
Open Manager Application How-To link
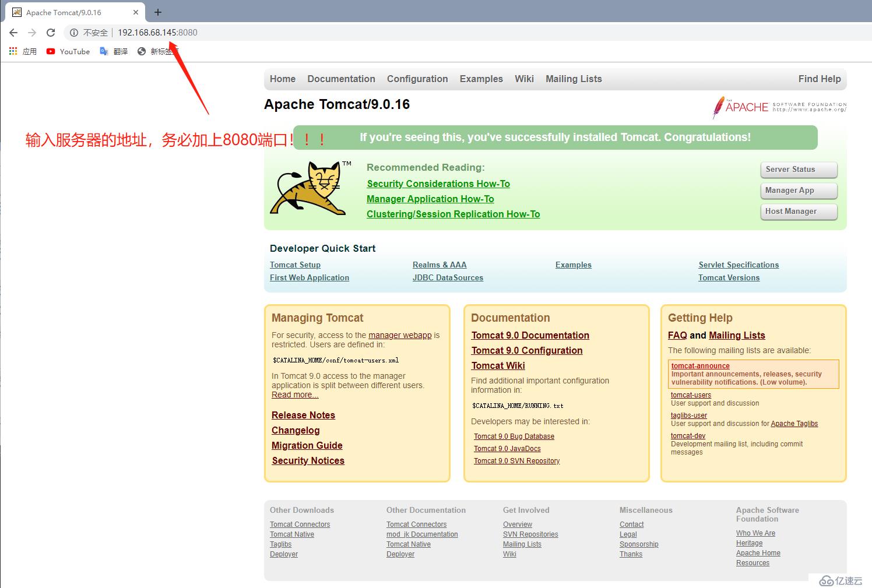point(430,199)
